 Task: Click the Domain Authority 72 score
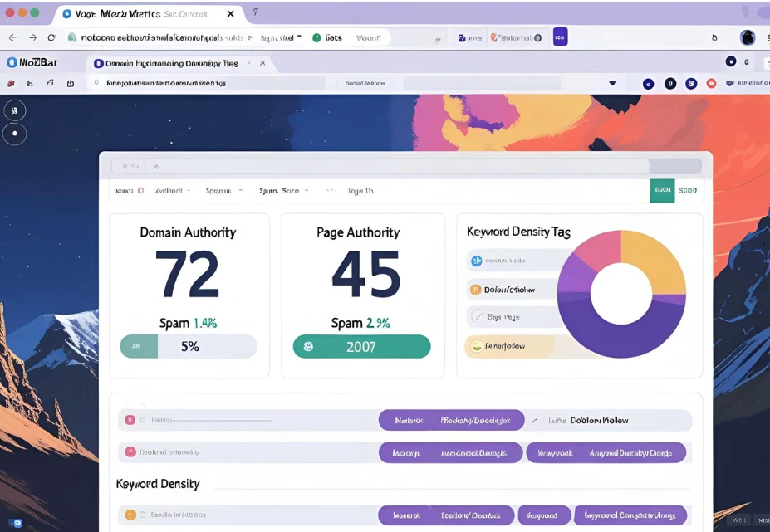click(x=188, y=274)
